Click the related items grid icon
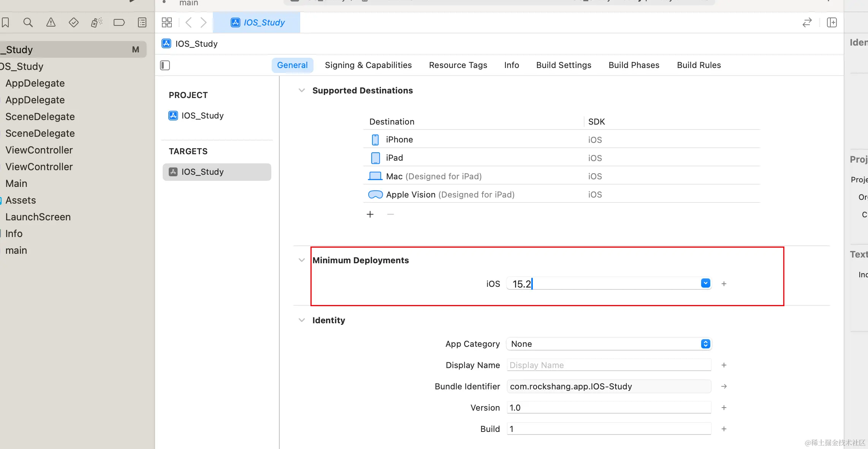This screenshot has width=868, height=449. (x=167, y=23)
